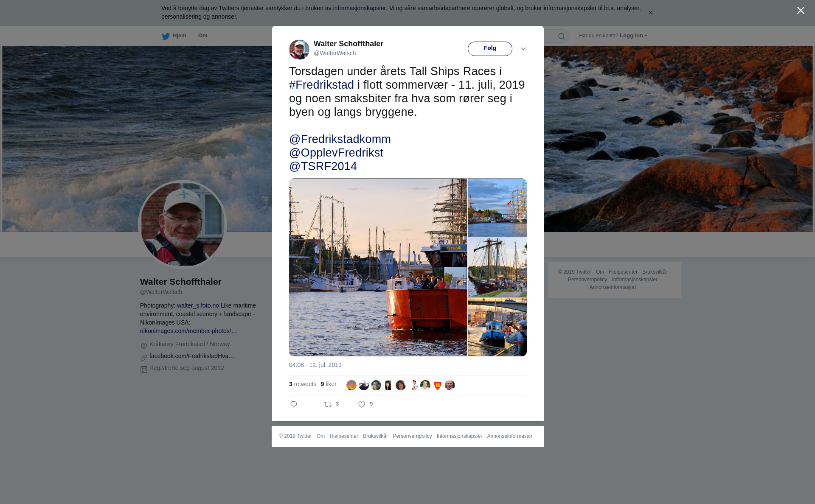Open the #Fredrikstad hashtag
This screenshot has width=815, height=504.
(321, 85)
